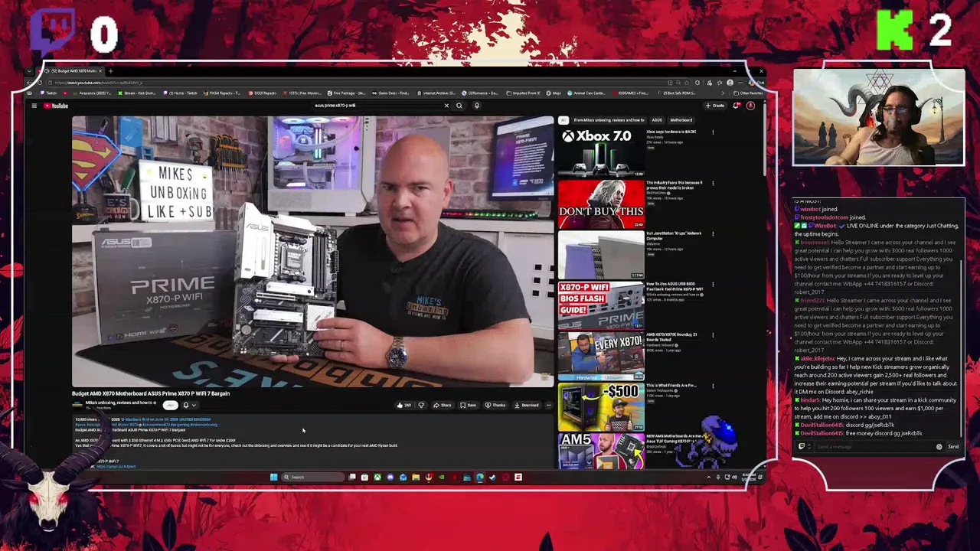Screen dimensions: 980x551
Task: Open Mike's unboxing channel name link
Action: 120,403
